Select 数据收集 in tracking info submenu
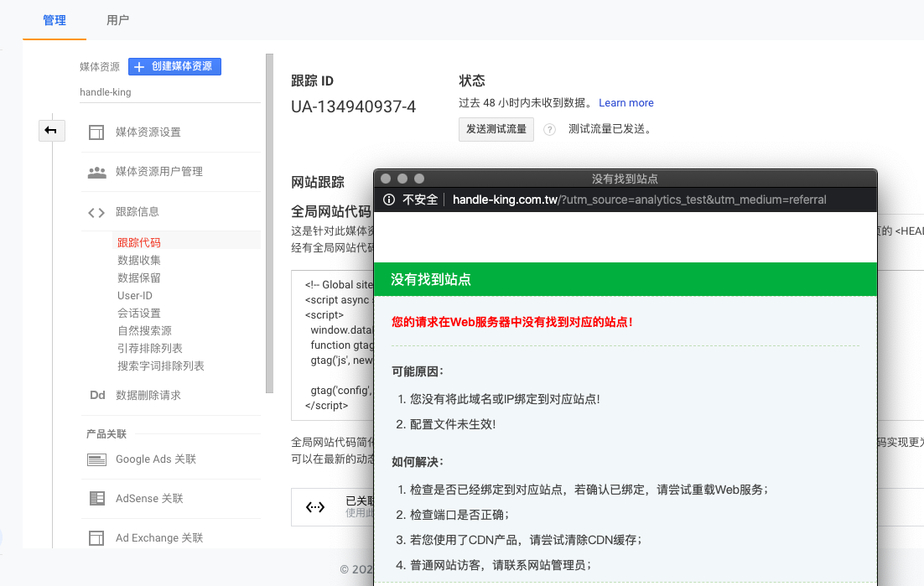The height and width of the screenshot is (586, 924). coord(139,260)
